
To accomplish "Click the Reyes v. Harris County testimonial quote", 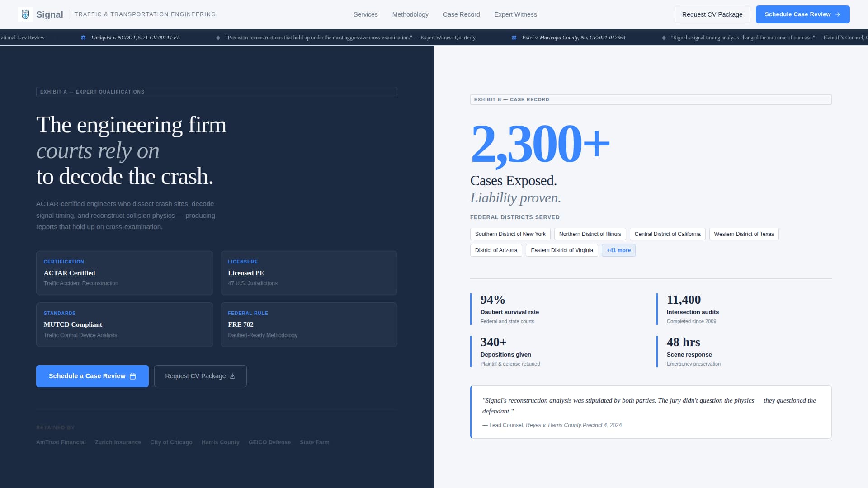I will pos(651,412).
